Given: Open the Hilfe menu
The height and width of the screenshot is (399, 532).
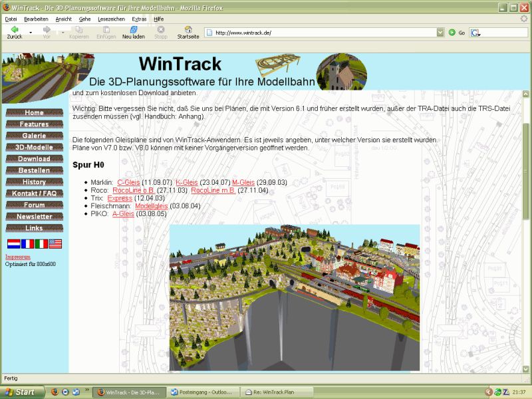Looking at the screenshot, I should coord(158,19).
